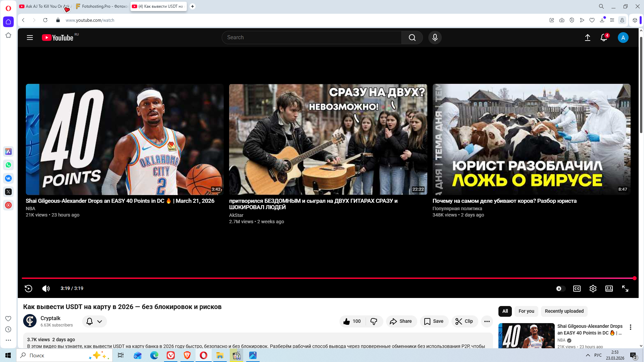Image resolution: width=644 pixels, height=362 pixels.
Task: Click the Save button under the video
Action: (434, 321)
